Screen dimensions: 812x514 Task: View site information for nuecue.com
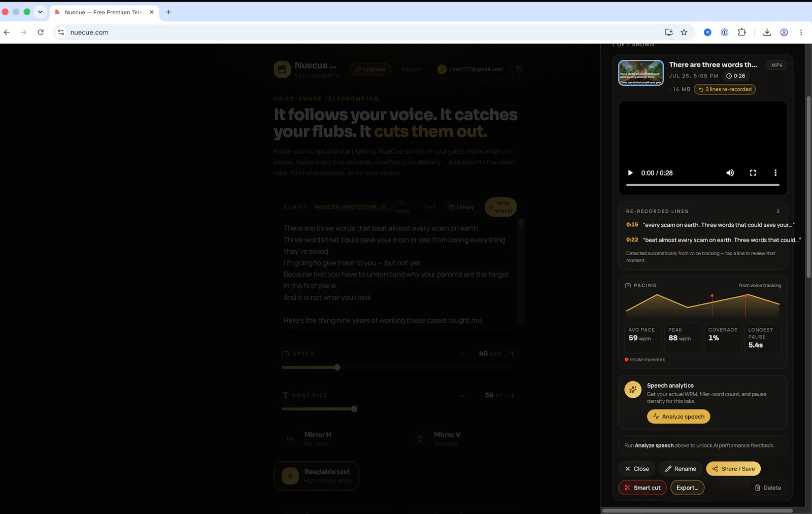click(x=61, y=32)
